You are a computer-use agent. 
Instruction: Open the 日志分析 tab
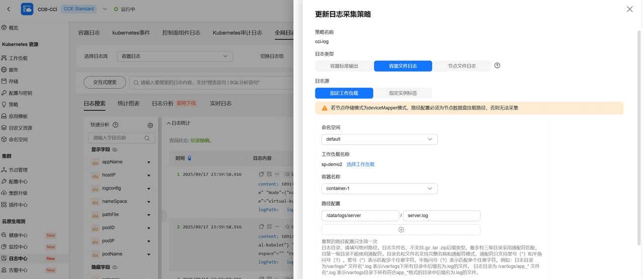tap(163, 104)
